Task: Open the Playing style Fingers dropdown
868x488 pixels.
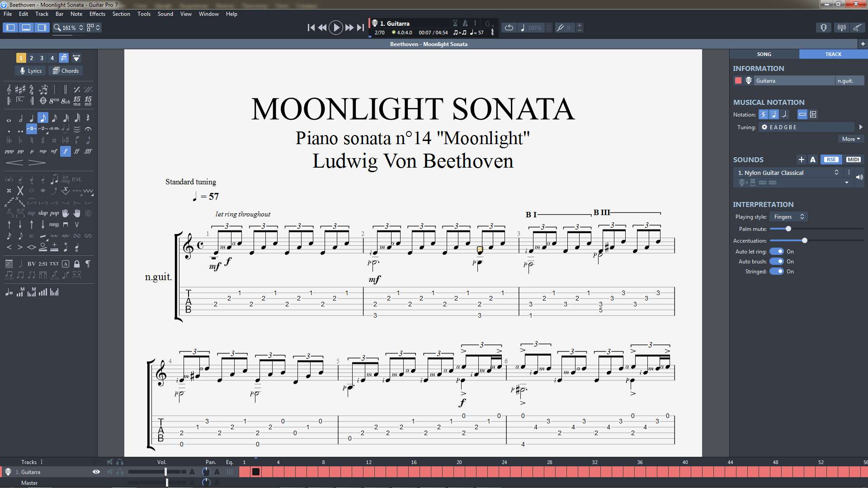Action: coord(788,217)
